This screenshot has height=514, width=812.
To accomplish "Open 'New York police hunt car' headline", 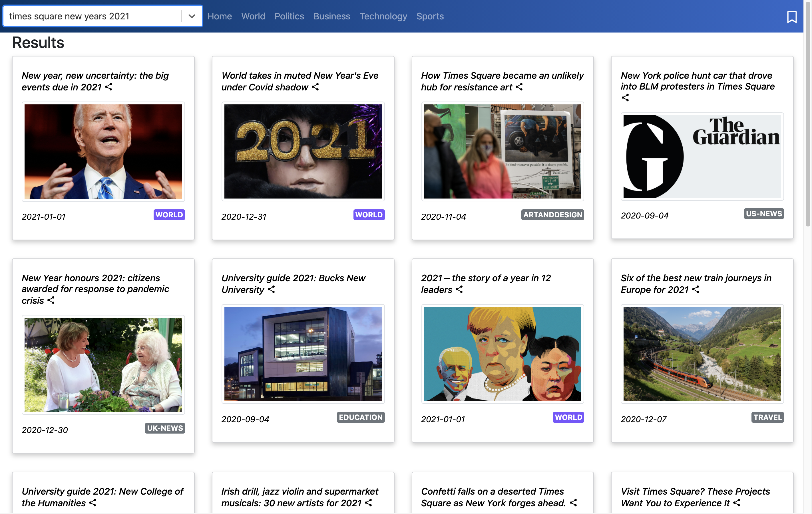I will (x=698, y=81).
